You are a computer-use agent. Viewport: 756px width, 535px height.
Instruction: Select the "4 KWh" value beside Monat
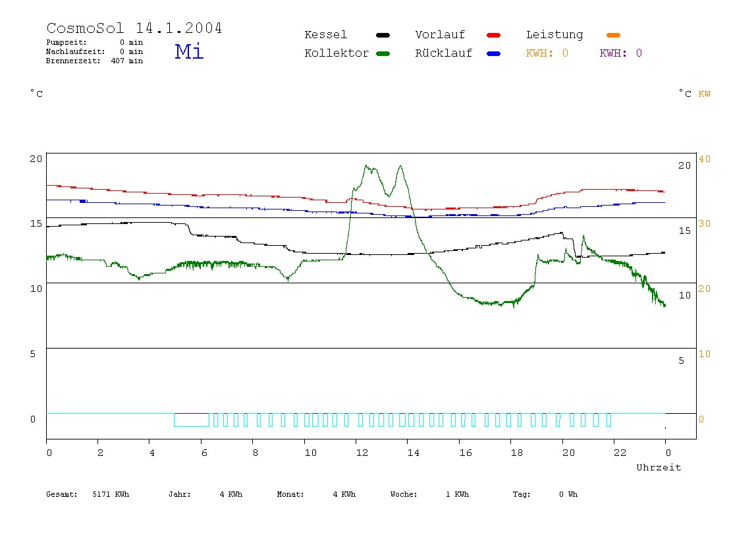tap(344, 494)
